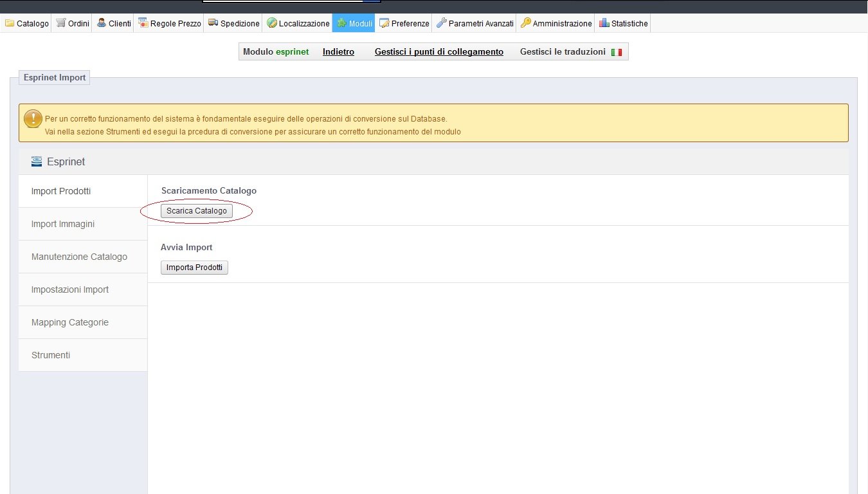Open the Statistiche menu
The image size is (868, 494).
[x=623, y=23]
